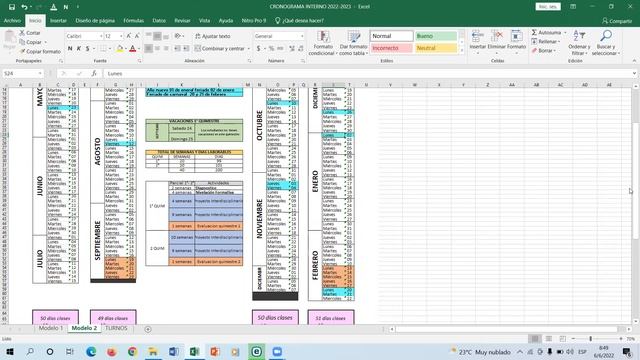640x360 pixels.
Task: Toggle italic (K) formatting
Action: click(79, 49)
